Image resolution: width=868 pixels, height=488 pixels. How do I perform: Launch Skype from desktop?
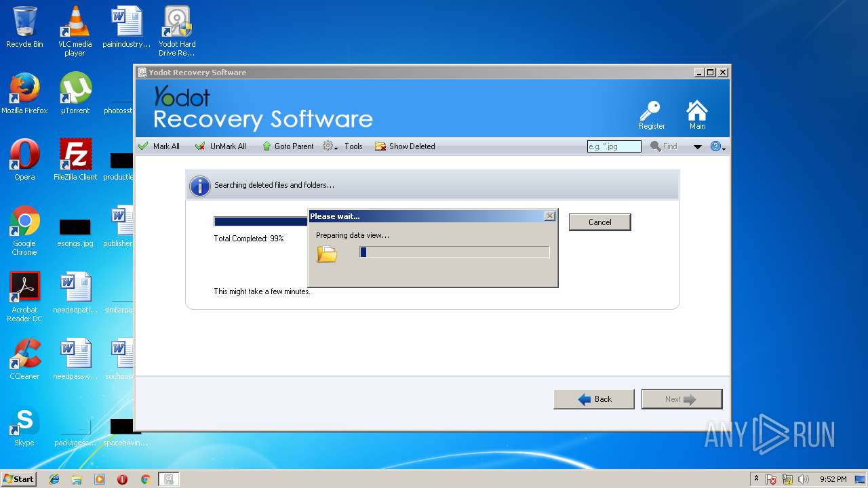click(24, 426)
